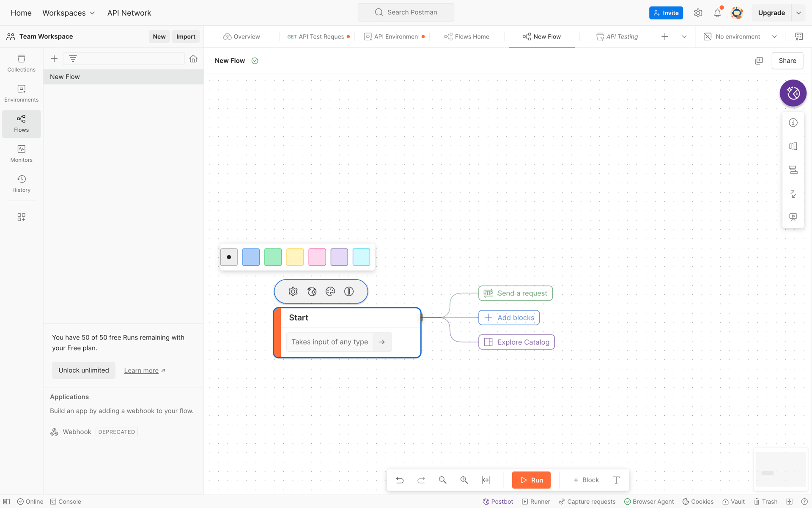Switch to the API Testing tab
812x508 pixels.
tap(617, 37)
